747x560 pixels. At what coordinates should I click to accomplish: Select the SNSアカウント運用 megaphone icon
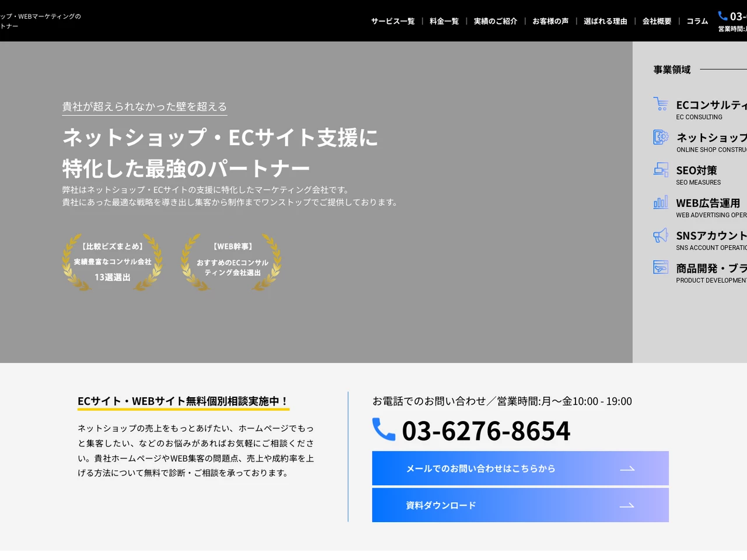tap(661, 235)
